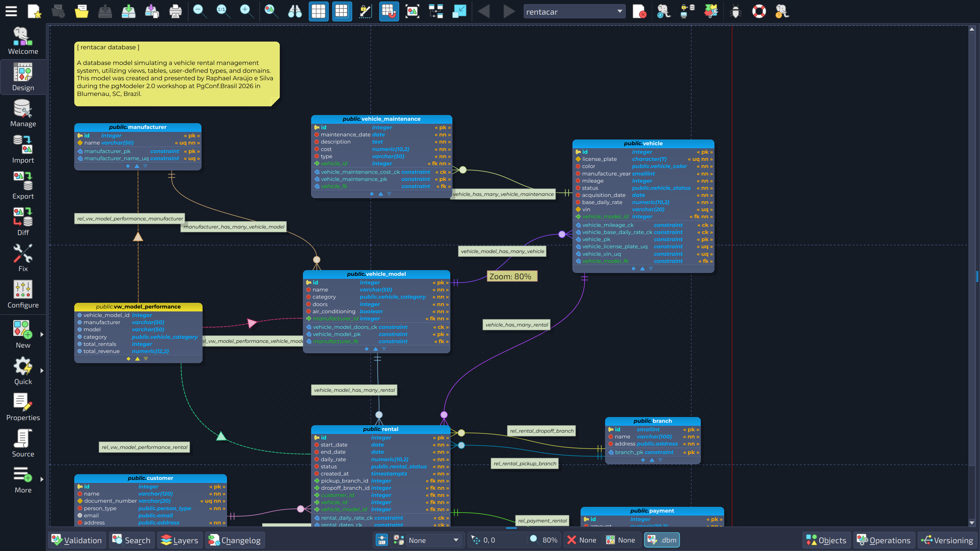Zoom out with the minus magnifier
Viewport: 980px width, 551px height.
pos(199,12)
